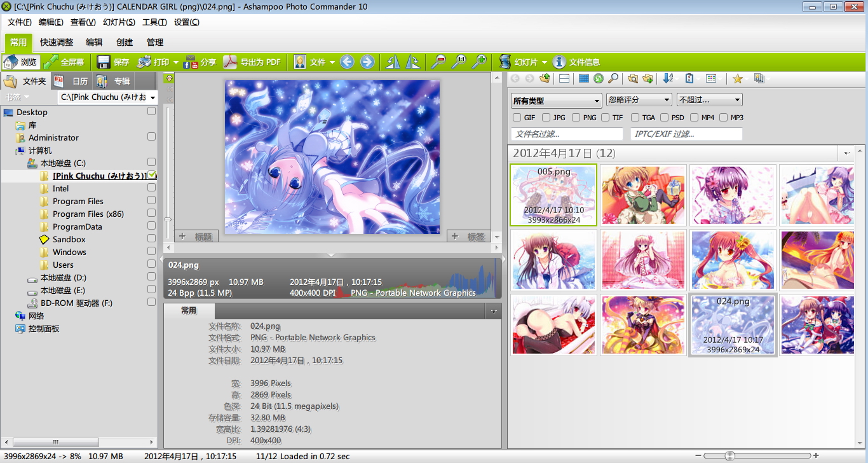
Task: Enable the PSD filter checkbox
Action: pos(664,118)
